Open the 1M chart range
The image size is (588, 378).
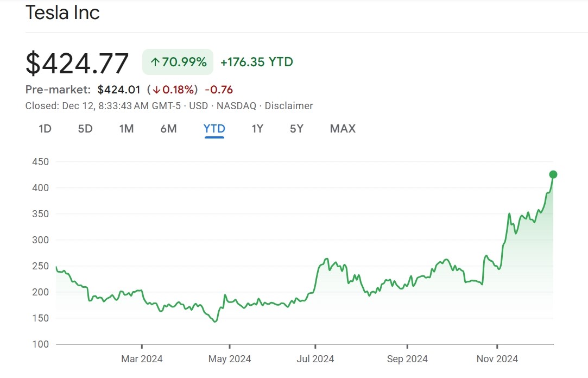[x=127, y=129]
